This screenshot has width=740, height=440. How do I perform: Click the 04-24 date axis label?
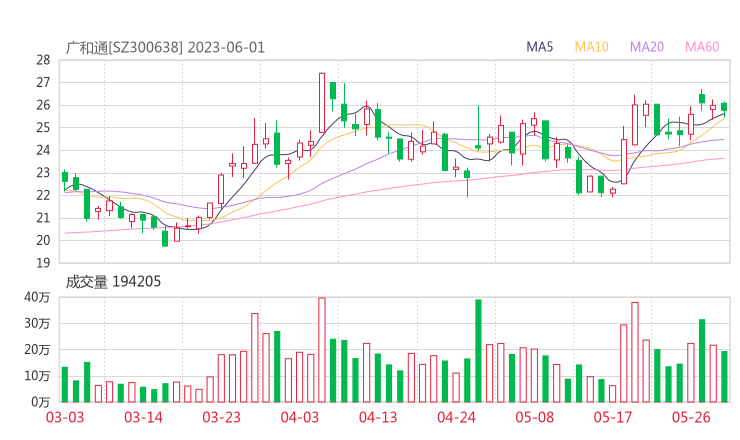(x=456, y=417)
